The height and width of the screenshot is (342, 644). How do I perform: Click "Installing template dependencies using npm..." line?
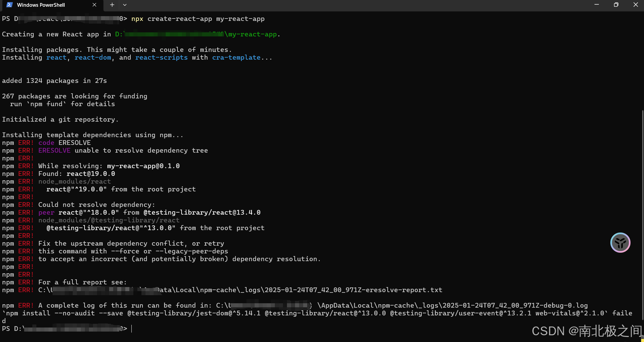click(93, 135)
